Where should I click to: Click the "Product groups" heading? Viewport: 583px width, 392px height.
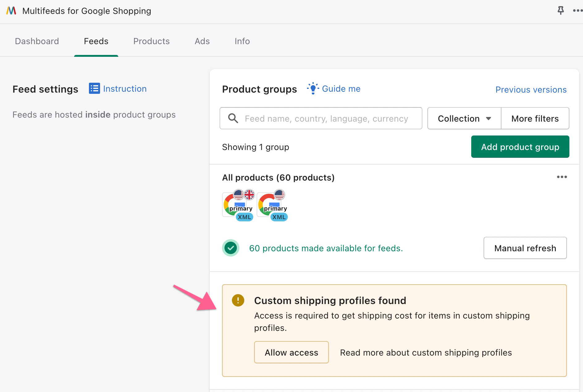point(259,89)
